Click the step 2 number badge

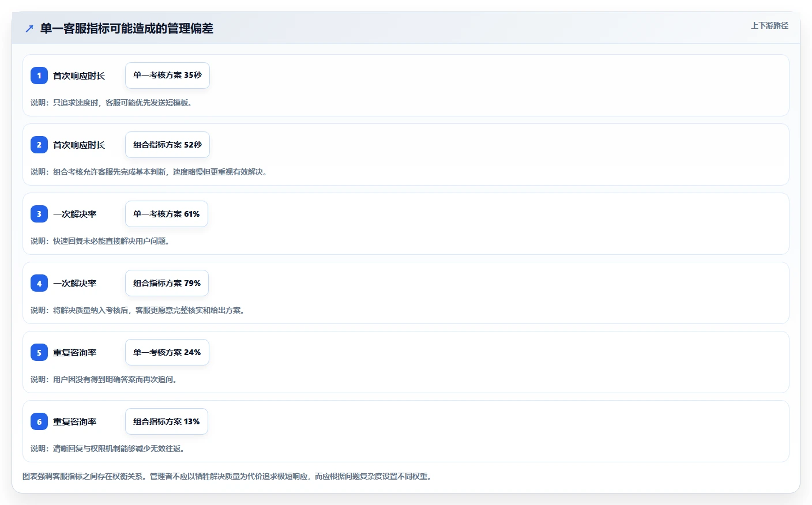click(x=39, y=145)
